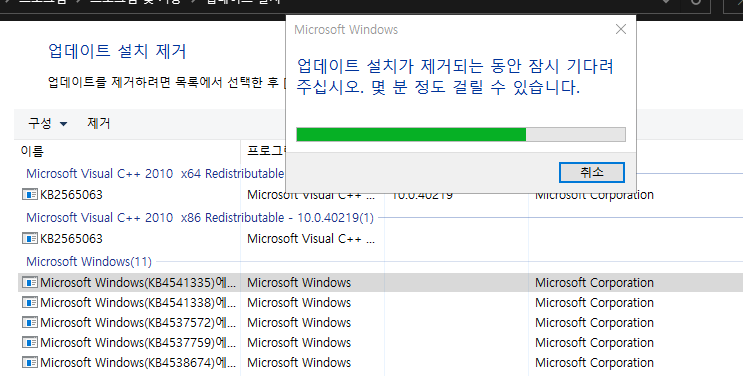
Task: Select the Microsoft Windows(KB4541338) update row
Action: 381,303
